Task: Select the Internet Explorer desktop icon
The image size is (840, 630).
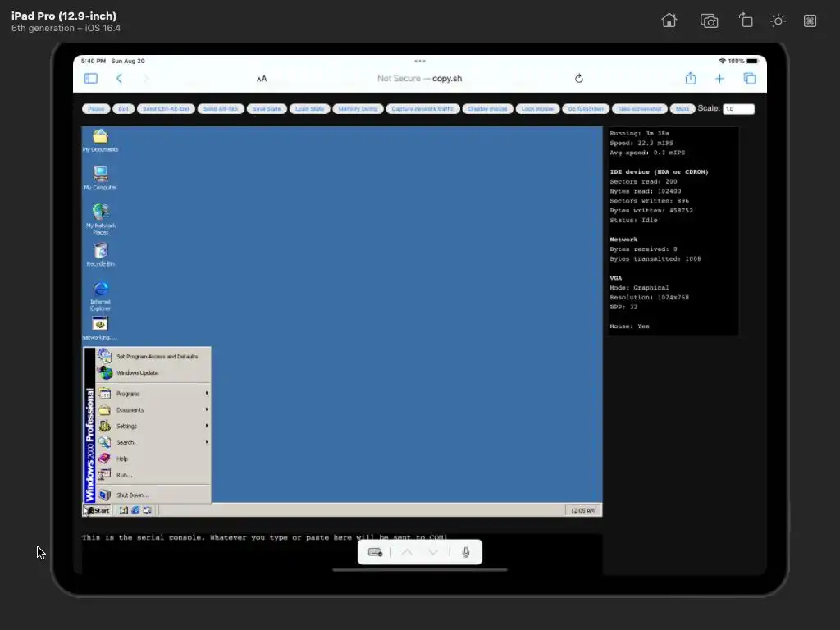Action: [x=100, y=296]
